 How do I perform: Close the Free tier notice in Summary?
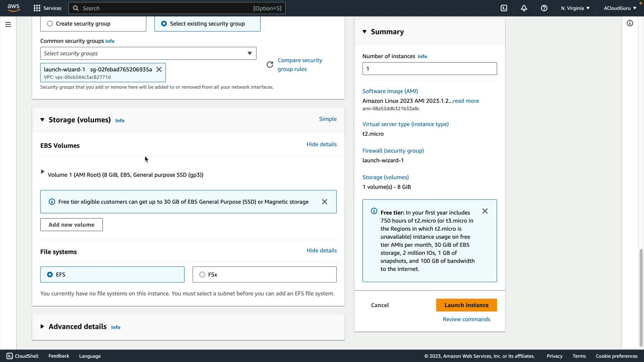pos(485,211)
